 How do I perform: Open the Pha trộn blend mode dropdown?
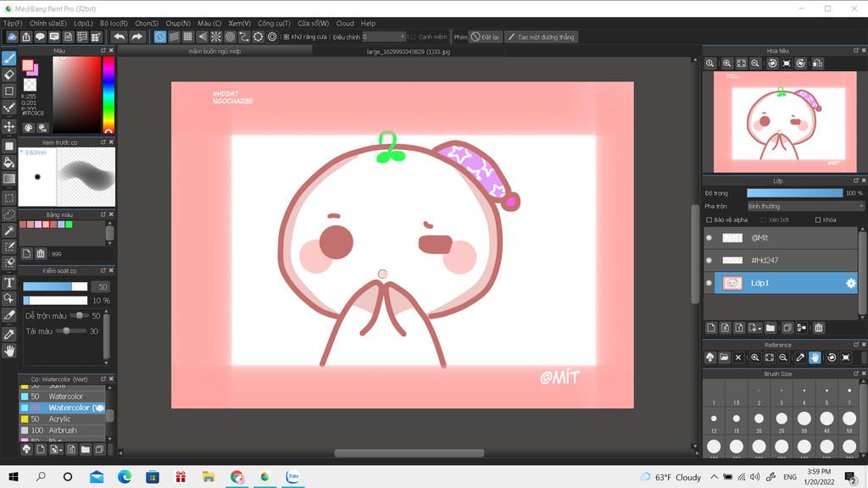click(x=805, y=207)
